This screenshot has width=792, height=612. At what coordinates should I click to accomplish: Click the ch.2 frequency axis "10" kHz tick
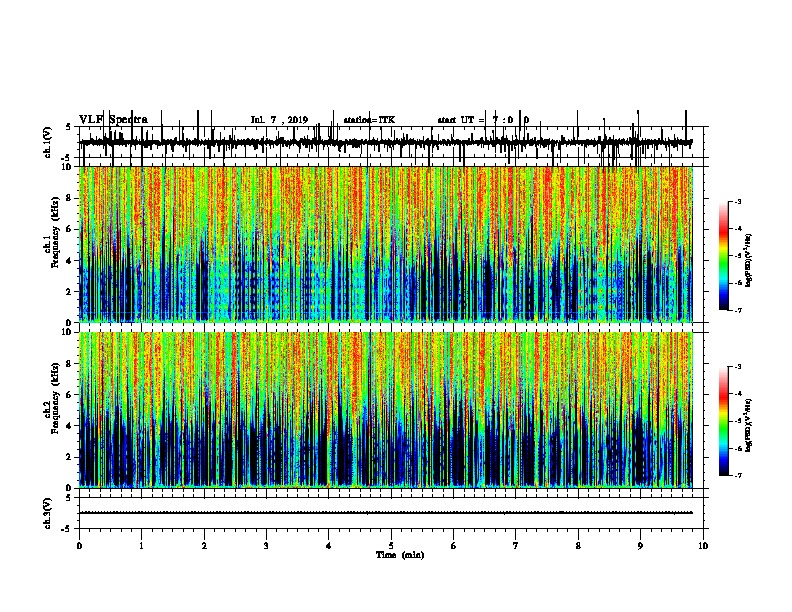point(66,332)
